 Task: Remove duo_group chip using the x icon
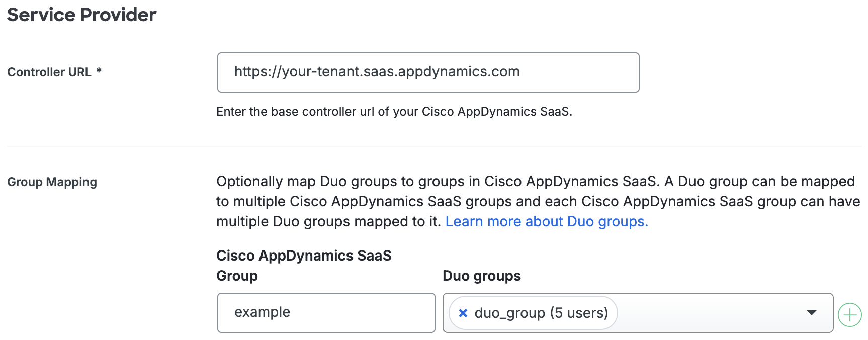point(463,313)
